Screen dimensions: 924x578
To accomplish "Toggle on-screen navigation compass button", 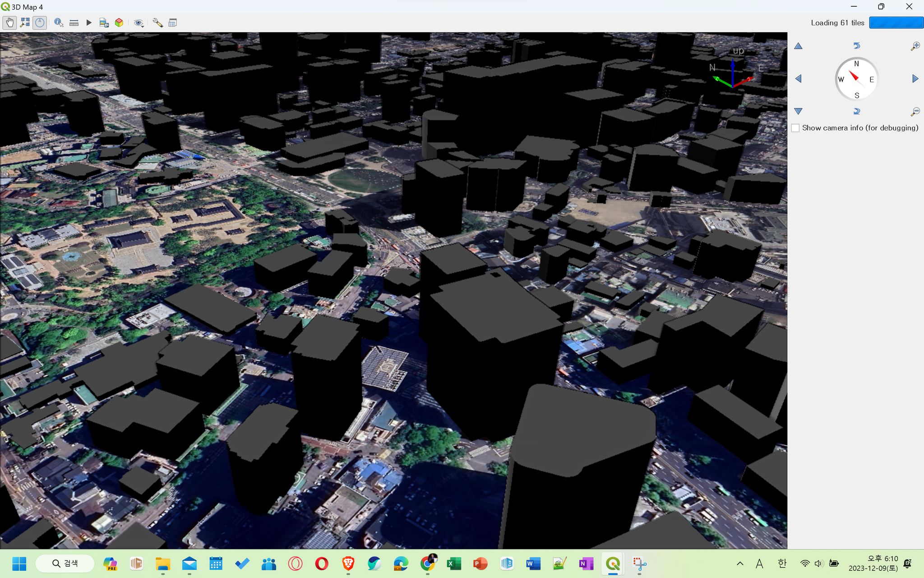I will click(40, 23).
